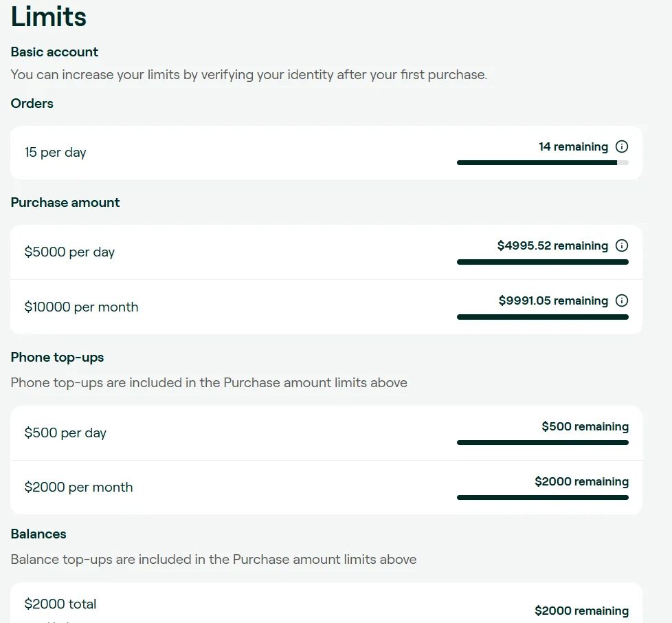Select the $10000 per month row
Screen dimensions: 672x623
click(x=326, y=307)
